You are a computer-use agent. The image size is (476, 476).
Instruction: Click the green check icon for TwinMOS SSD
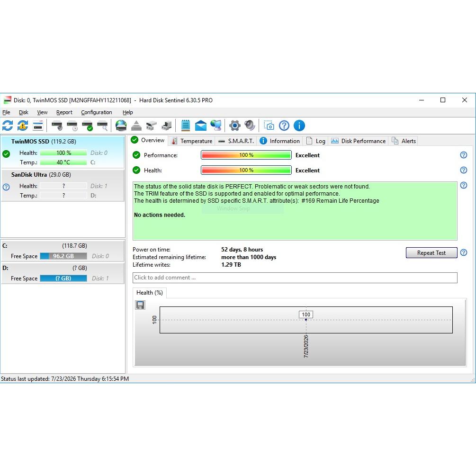coord(6,154)
